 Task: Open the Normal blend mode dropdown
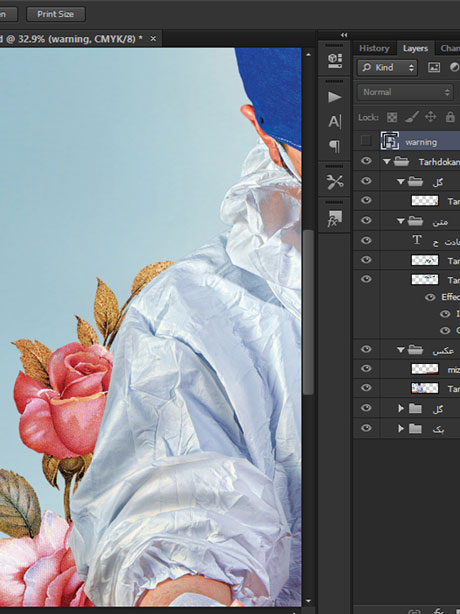pyautogui.click(x=405, y=92)
